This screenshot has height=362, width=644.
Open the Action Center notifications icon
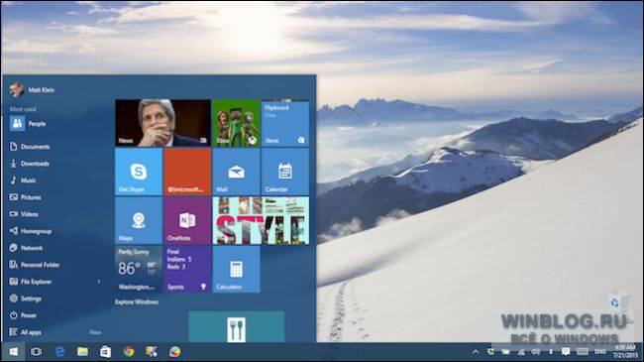pyautogui.click(x=566, y=352)
